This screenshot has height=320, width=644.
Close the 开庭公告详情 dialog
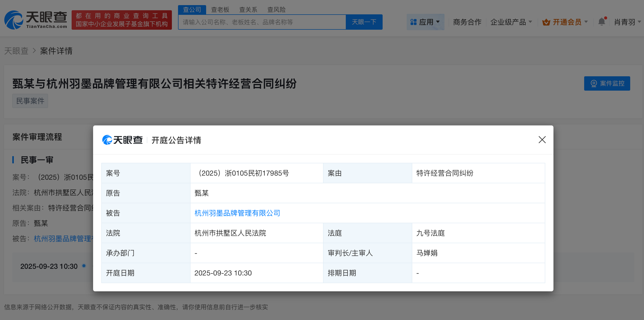[542, 140]
